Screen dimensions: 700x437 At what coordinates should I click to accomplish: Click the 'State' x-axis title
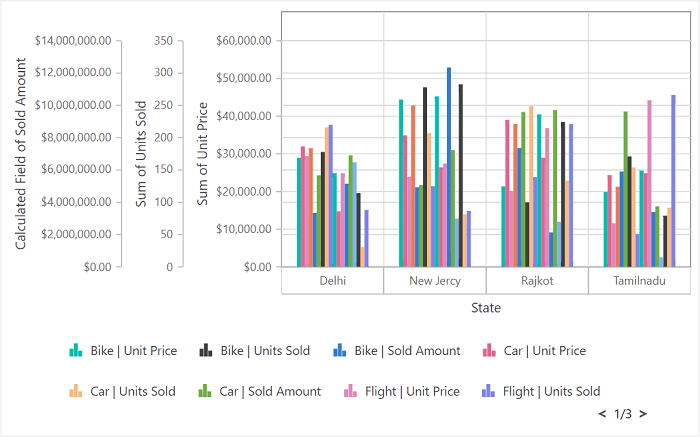pyautogui.click(x=486, y=308)
